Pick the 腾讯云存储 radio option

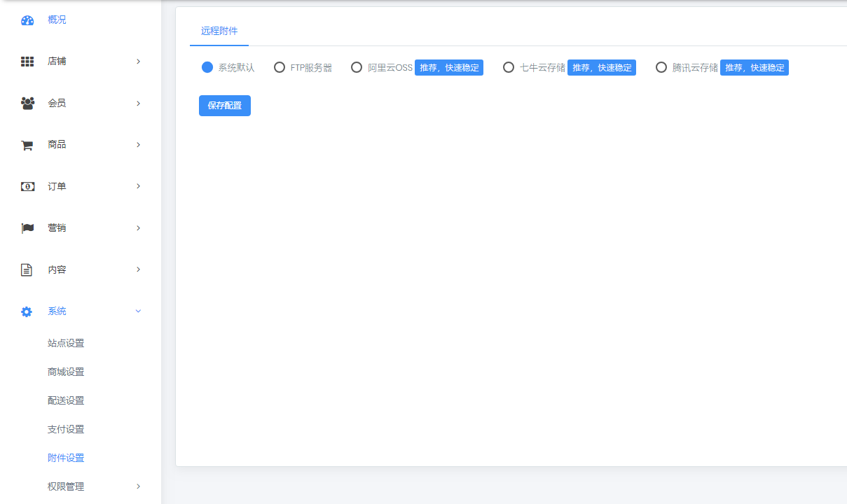[x=661, y=67]
